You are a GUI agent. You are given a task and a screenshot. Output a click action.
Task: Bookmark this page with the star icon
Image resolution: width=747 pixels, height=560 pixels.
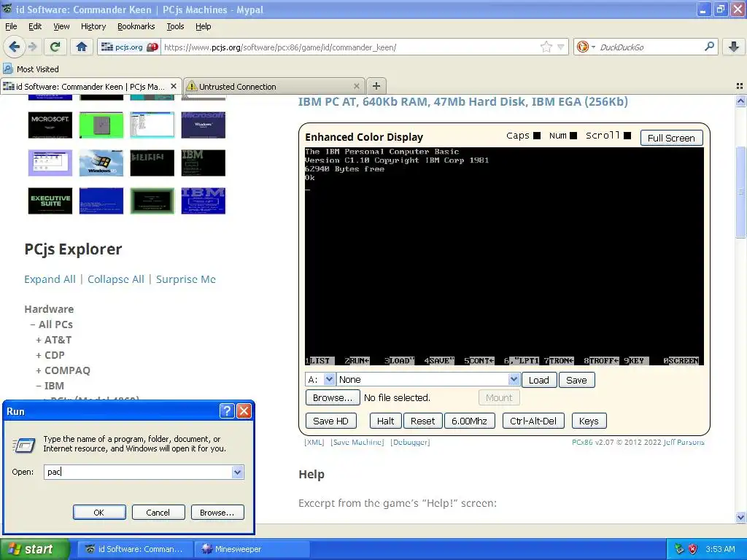tap(546, 47)
